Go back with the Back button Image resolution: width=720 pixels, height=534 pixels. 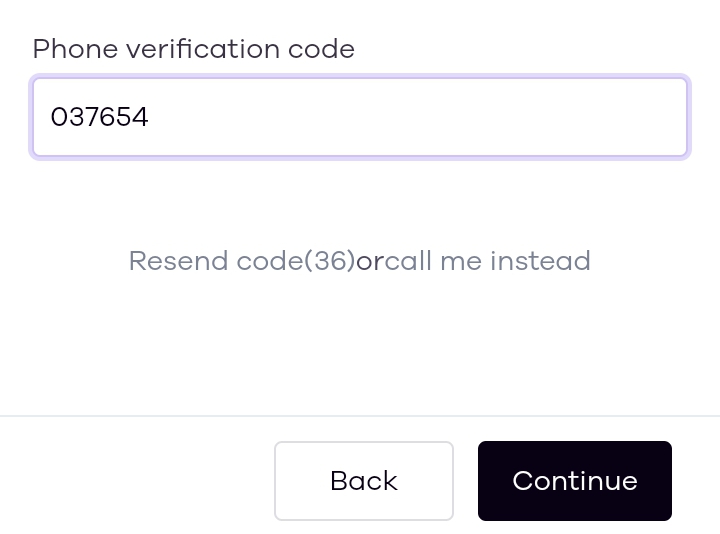[364, 481]
